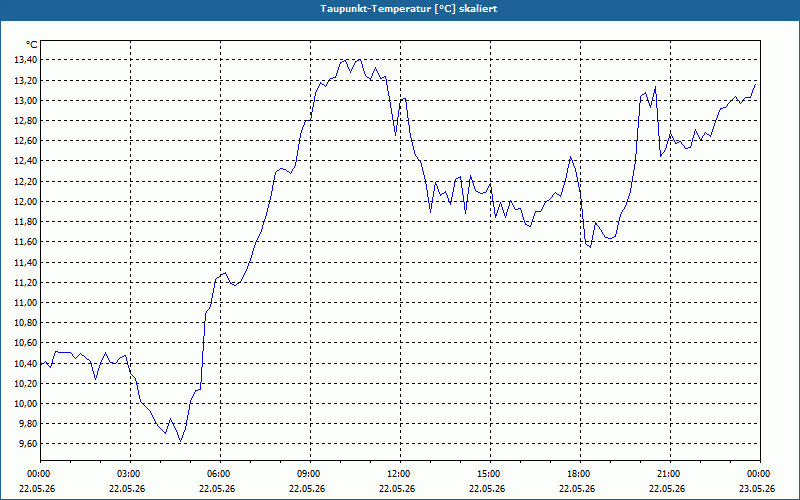This screenshot has width=800, height=500.
Task: Select the 06:00 time label
Action: coord(220,474)
